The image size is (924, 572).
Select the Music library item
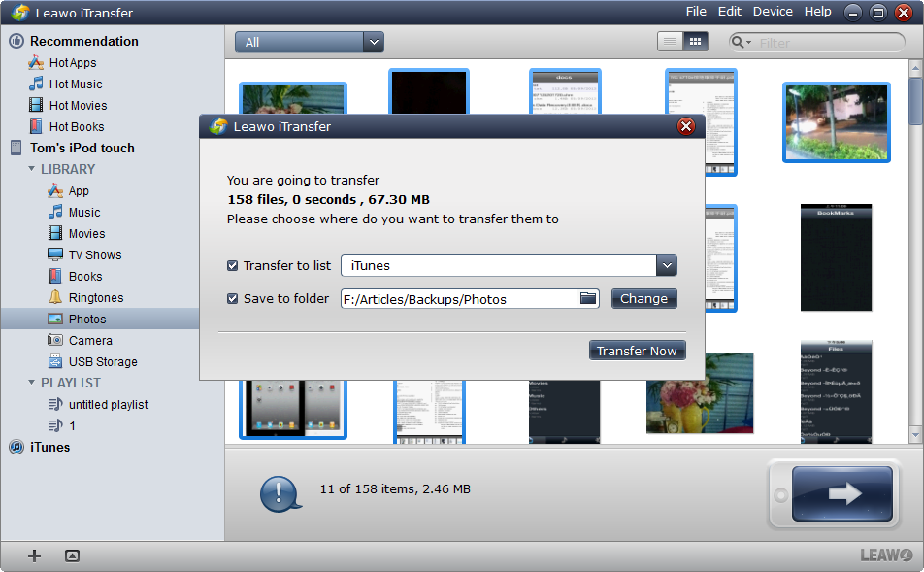[x=83, y=213]
